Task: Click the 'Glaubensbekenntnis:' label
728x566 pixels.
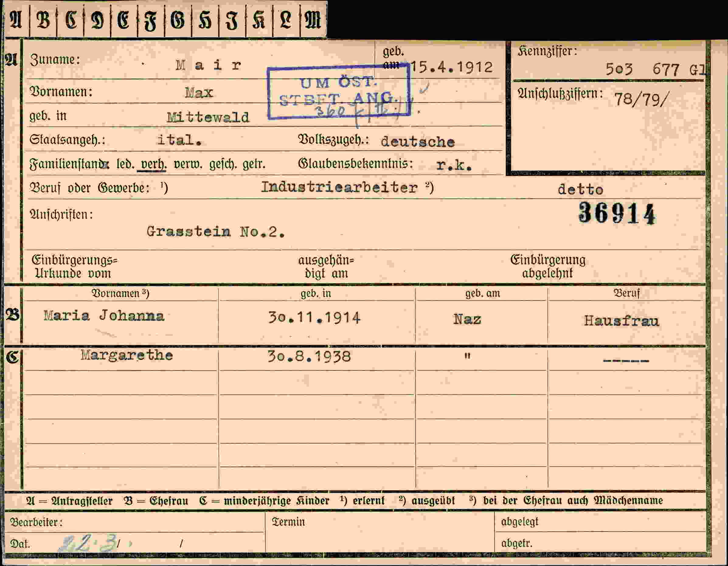Action: point(355,164)
